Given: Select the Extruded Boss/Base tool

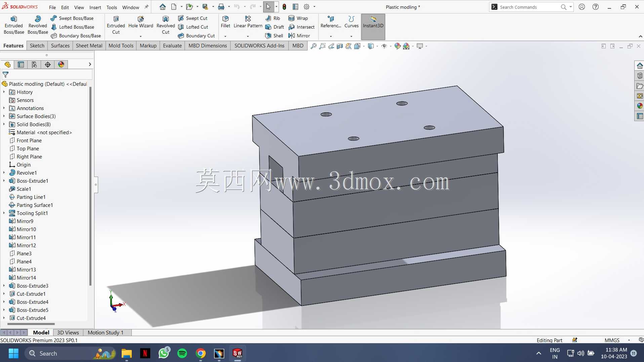Looking at the screenshot, I should 14,25.
